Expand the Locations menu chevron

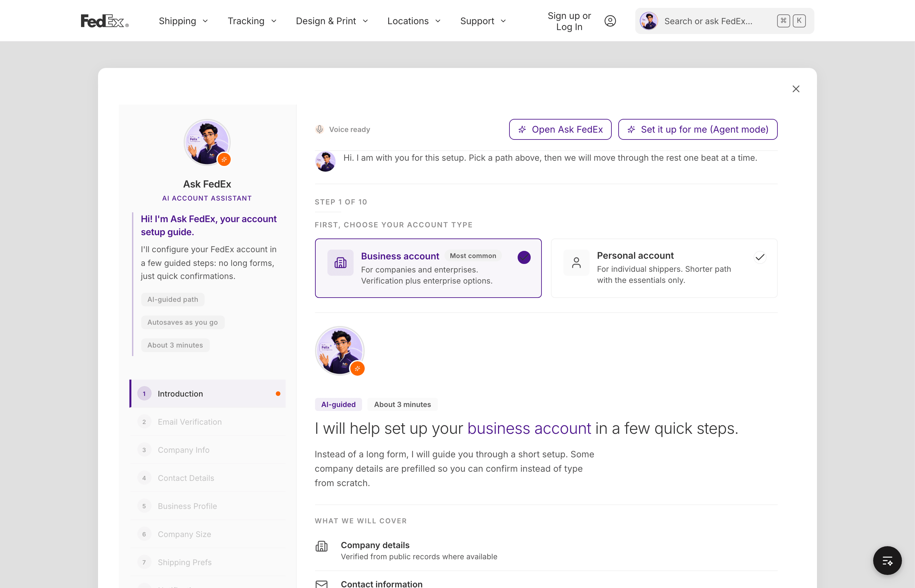tap(438, 21)
